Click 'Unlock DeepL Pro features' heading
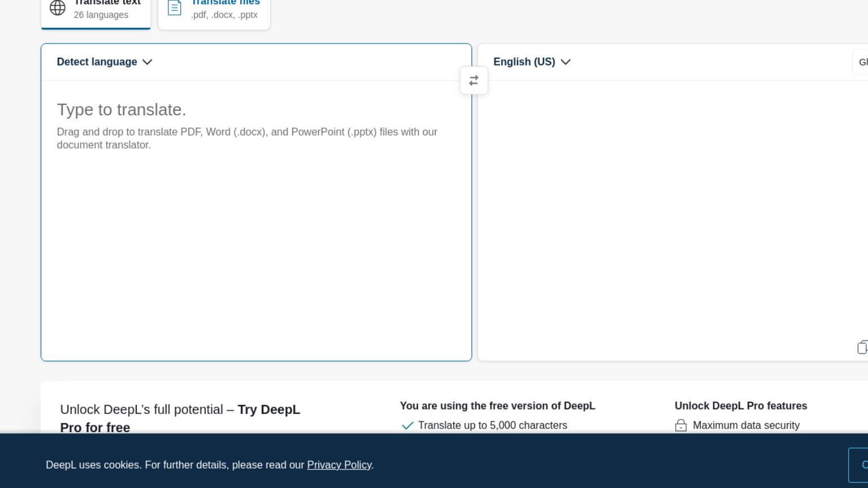 [x=741, y=406]
